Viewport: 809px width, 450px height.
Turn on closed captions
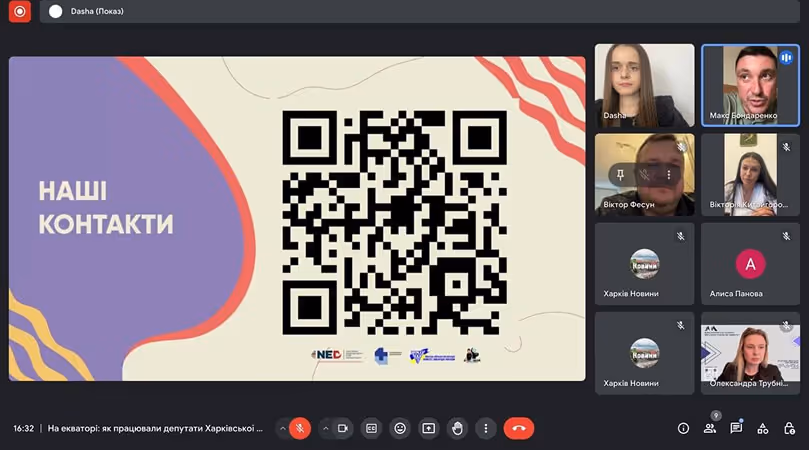(371, 428)
